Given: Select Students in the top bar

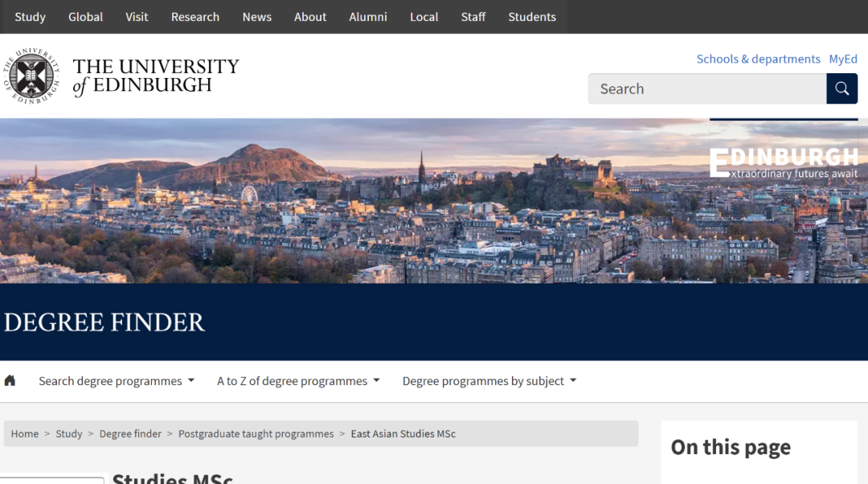Looking at the screenshot, I should pyautogui.click(x=531, y=17).
